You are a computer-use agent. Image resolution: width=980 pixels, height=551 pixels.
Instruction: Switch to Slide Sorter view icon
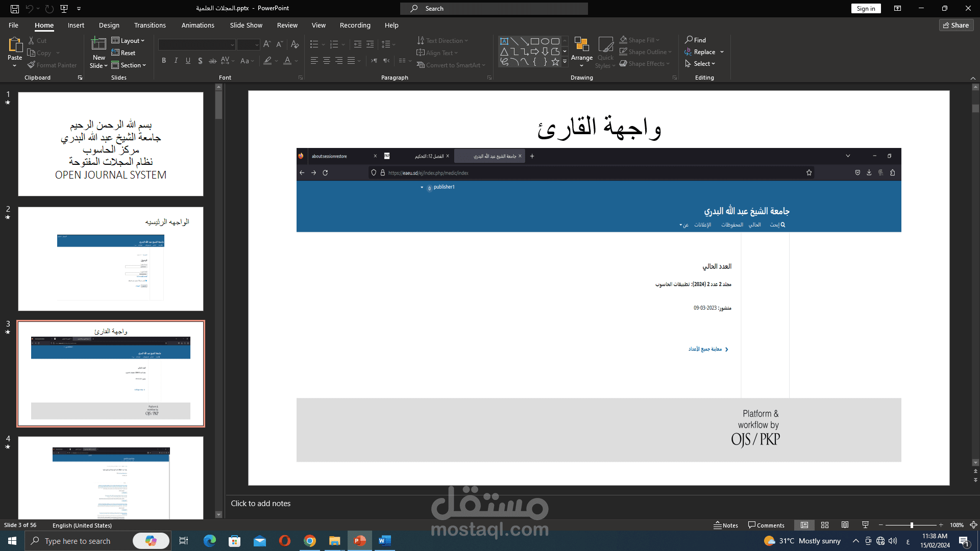point(825,525)
